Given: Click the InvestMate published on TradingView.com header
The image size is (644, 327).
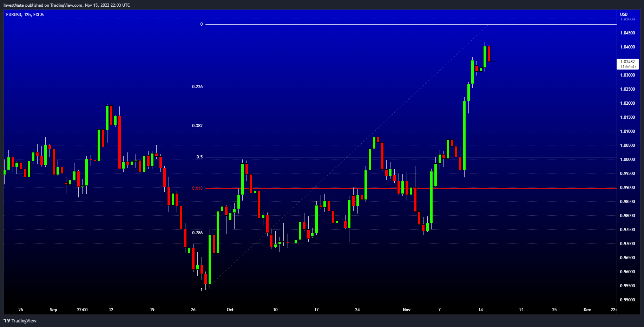Looking at the screenshot, I should click(x=67, y=5).
